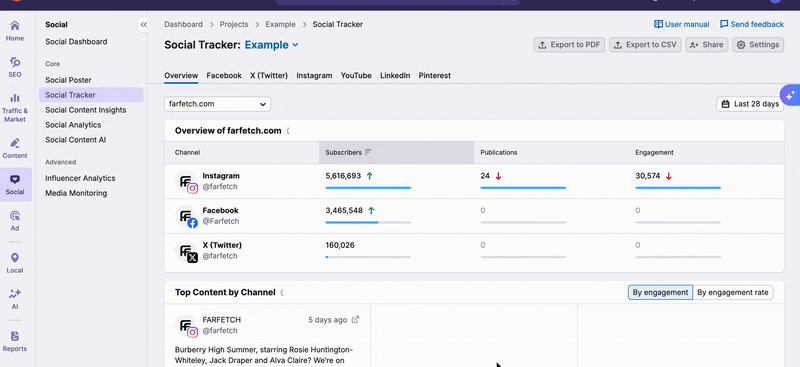Select By engagement rate toggle option
The image size is (800, 367).
pyautogui.click(x=733, y=292)
